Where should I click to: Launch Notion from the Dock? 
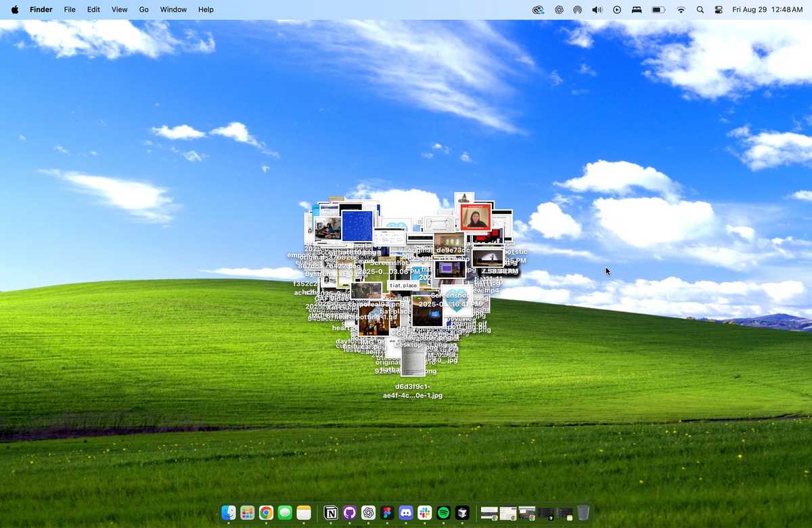(330, 513)
